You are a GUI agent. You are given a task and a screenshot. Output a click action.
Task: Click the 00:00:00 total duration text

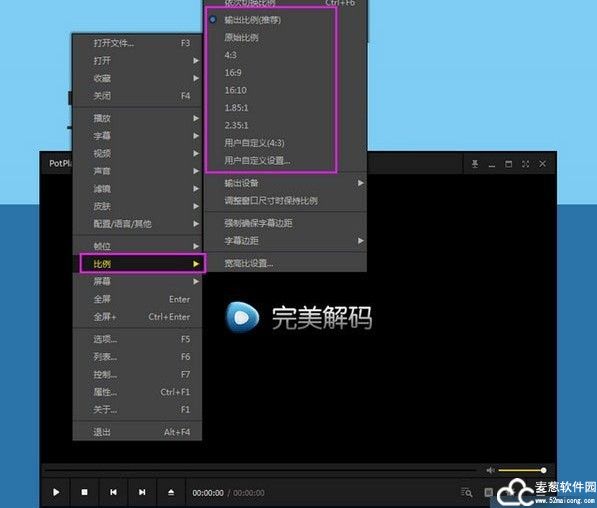(249, 493)
